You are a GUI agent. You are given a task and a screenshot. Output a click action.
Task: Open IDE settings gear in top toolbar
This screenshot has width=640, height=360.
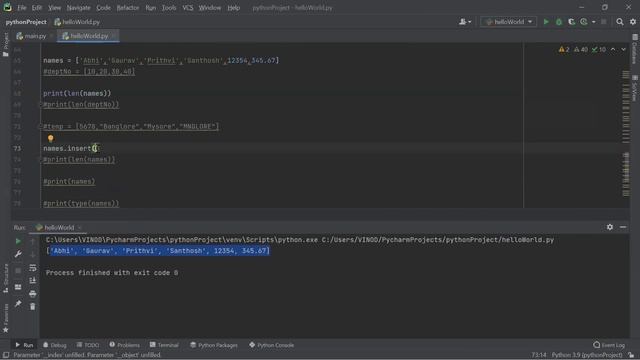click(633, 22)
